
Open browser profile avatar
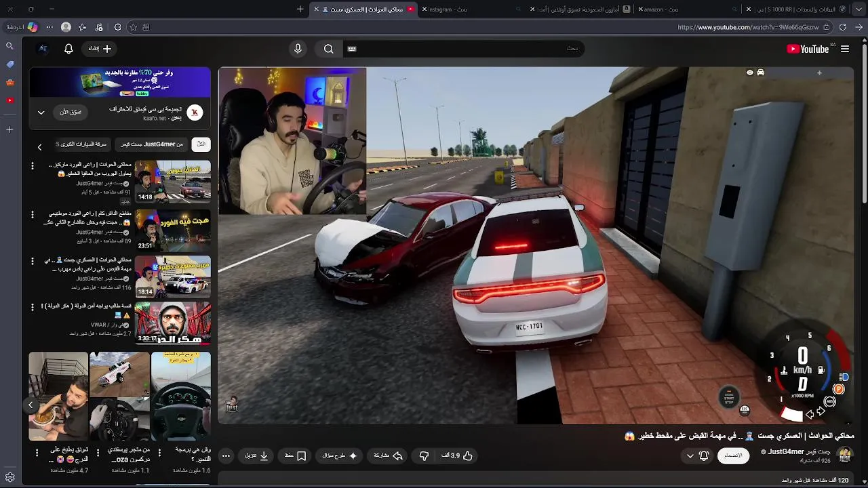click(x=66, y=27)
